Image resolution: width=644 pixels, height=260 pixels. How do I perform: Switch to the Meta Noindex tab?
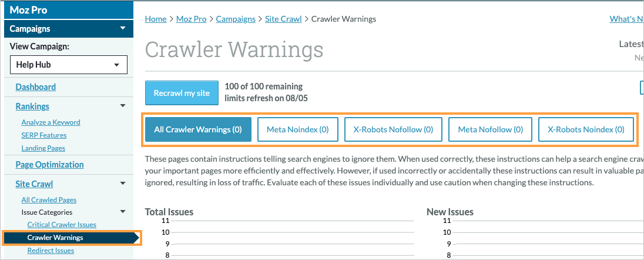(x=297, y=129)
